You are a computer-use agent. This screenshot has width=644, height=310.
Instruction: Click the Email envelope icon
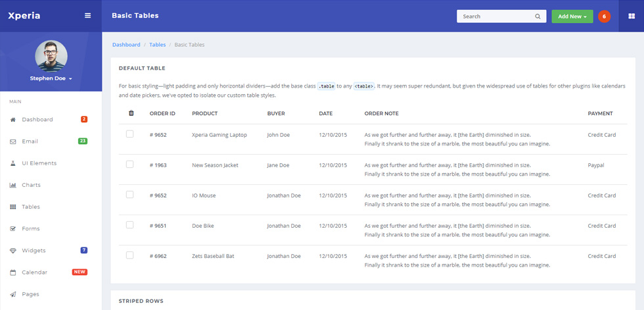click(12, 142)
